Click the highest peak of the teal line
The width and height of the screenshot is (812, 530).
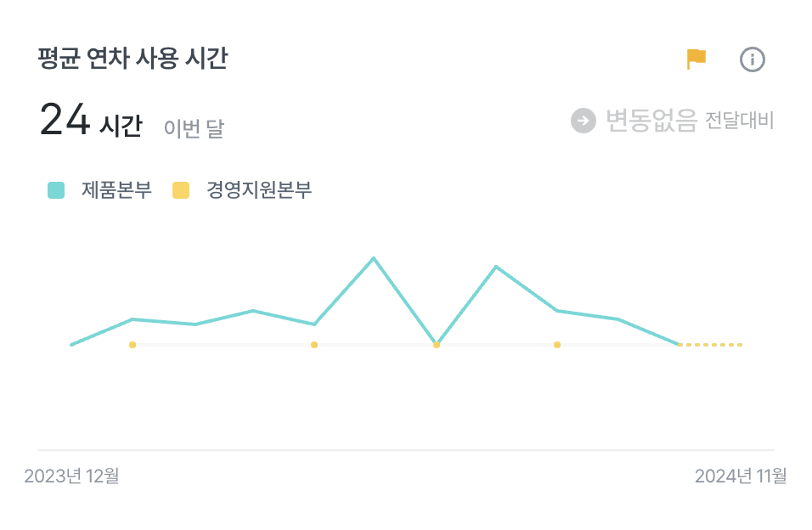(374, 257)
